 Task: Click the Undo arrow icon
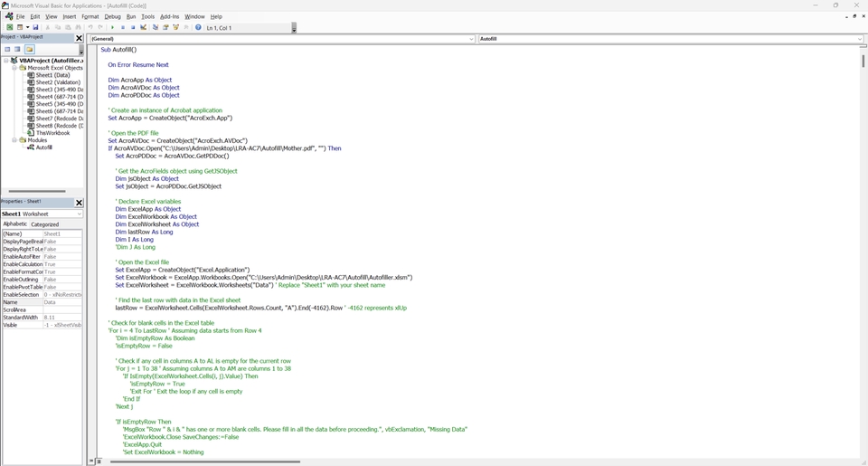point(90,27)
